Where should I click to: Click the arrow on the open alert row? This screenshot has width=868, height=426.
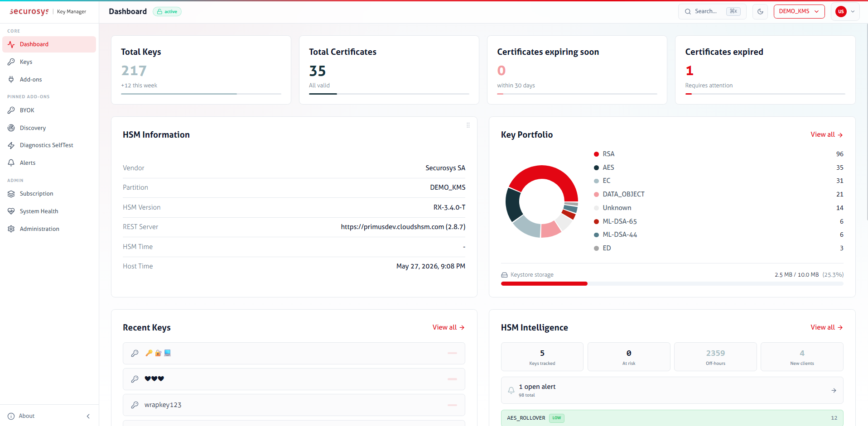834,390
